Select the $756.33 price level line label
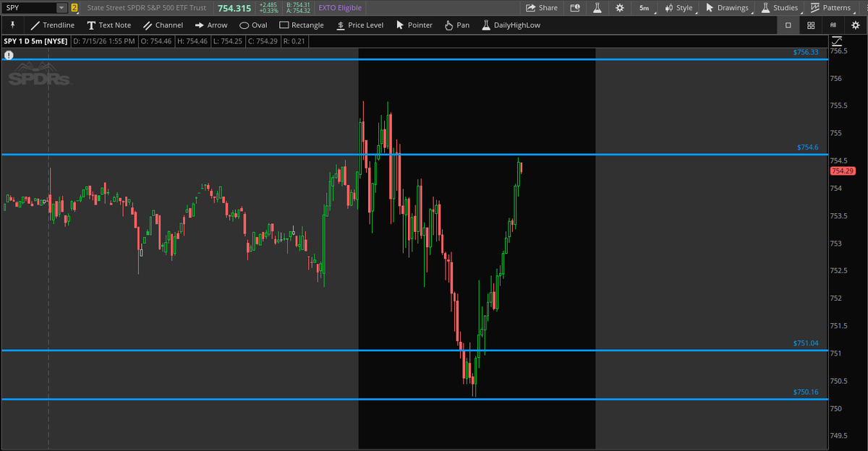Image resolution: width=868 pixels, height=451 pixels. coord(806,53)
